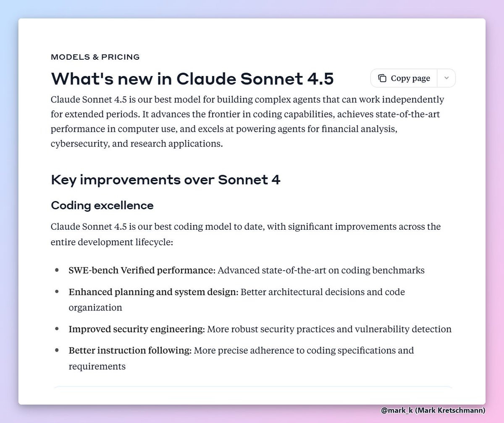This screenshot has width=504, height=423.
Task: Click the Coding excellence subheading
Action: tap(102, 205)
